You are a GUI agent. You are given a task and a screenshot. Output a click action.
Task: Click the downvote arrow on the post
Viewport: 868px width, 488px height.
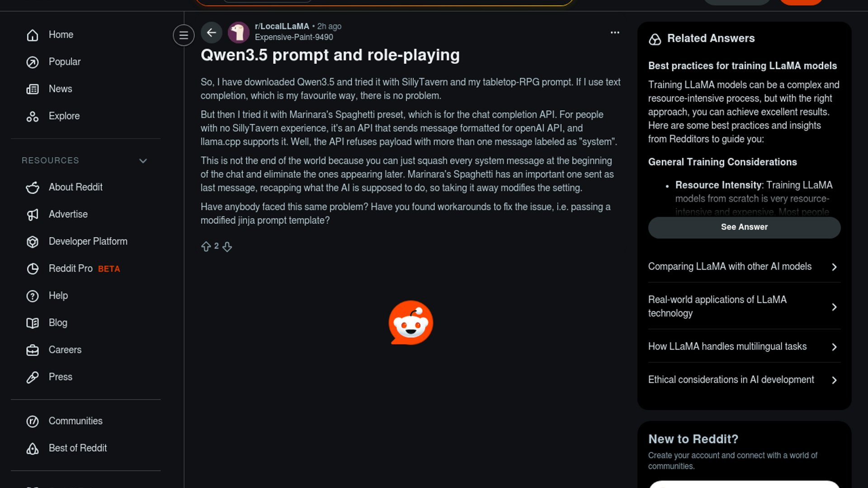click(227, 246)
